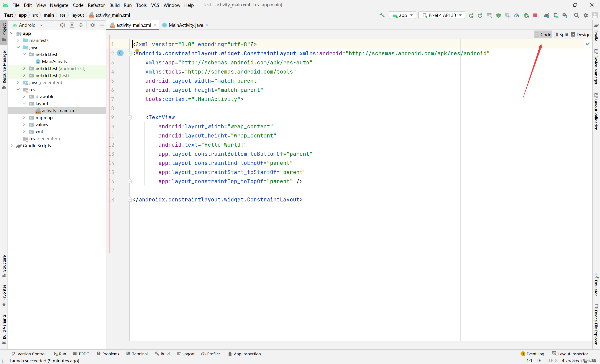600x364 pixels.
Task: Open the Event Log
Action: tap(532, 354)
